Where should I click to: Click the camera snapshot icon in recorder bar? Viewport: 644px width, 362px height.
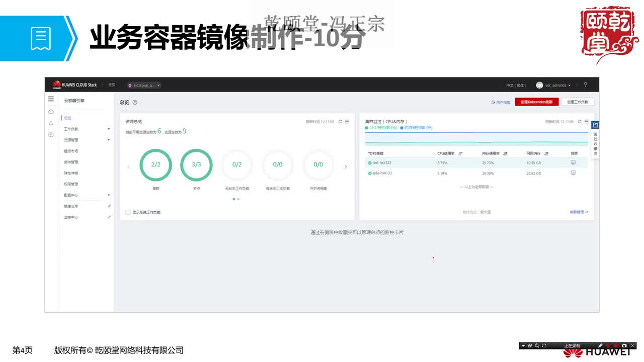(x=624, y=346)
